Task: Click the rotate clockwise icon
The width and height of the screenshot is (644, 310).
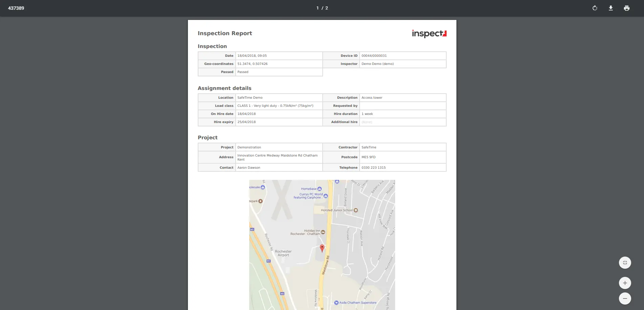Action: coord(595,8)
